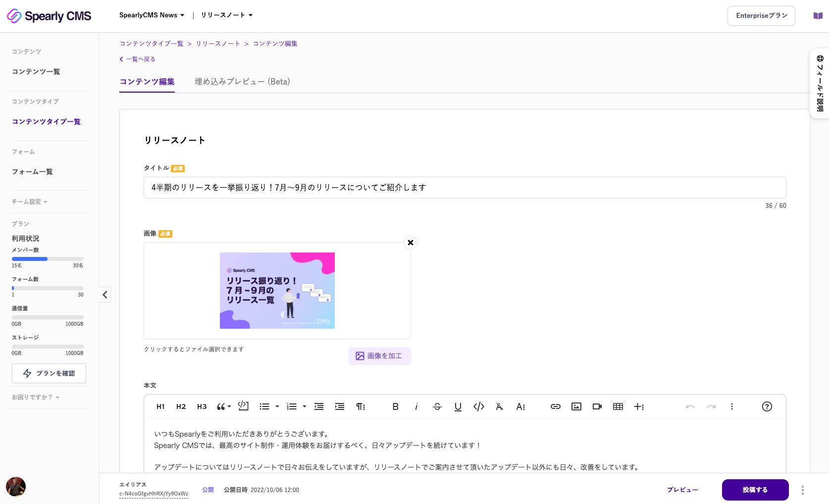Expand the チーム設定 sidebar section
The image size is (829, 504).
coord(30,202)
